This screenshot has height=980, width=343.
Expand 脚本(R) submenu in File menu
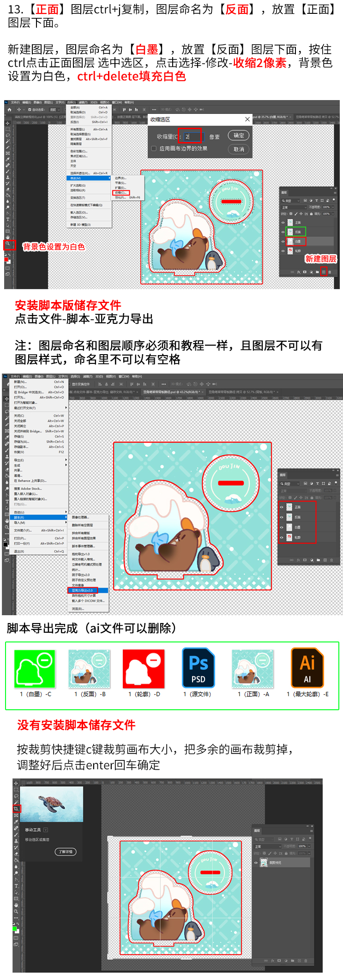point(39,517)
